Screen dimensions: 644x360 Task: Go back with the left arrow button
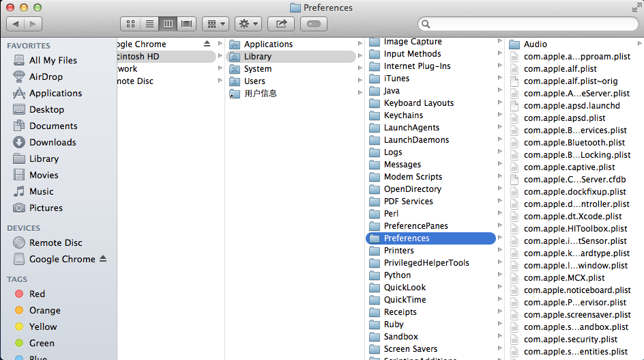tap(16, 24)
